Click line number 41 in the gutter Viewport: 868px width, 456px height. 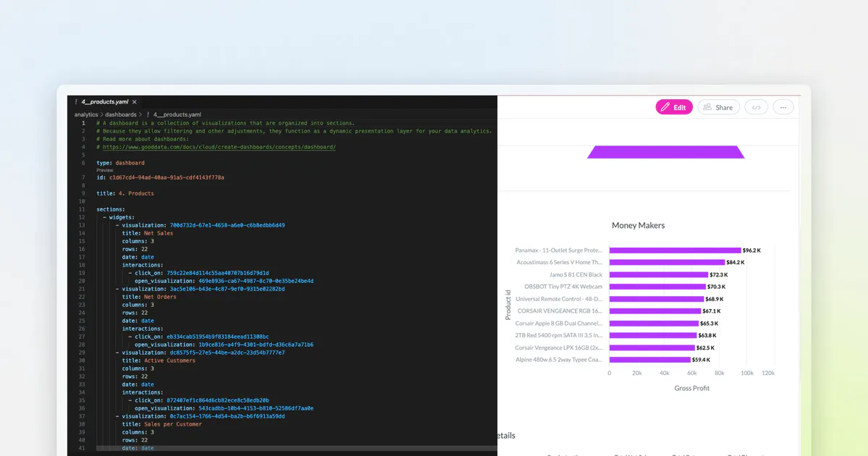click(x=82, y=448)
